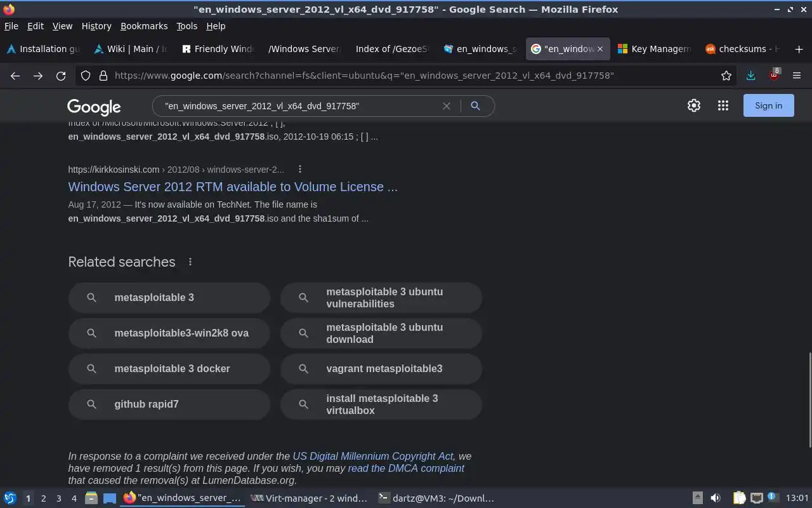Image resolution: width=812 pixels, height=508 pixels.
Task: Search related: metasploitable 3 ubuntu vulnerabilities
Action: pyautogui.click(x=381, y=297)
